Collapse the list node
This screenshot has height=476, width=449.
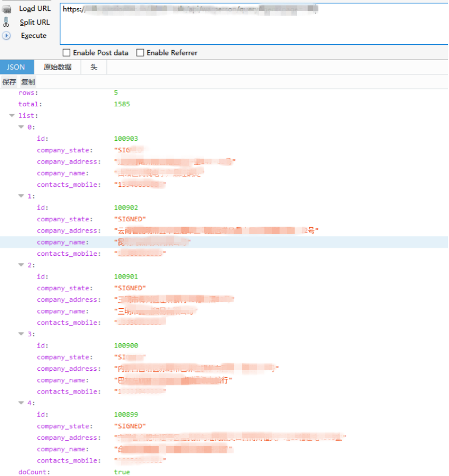tap(12, 115)
